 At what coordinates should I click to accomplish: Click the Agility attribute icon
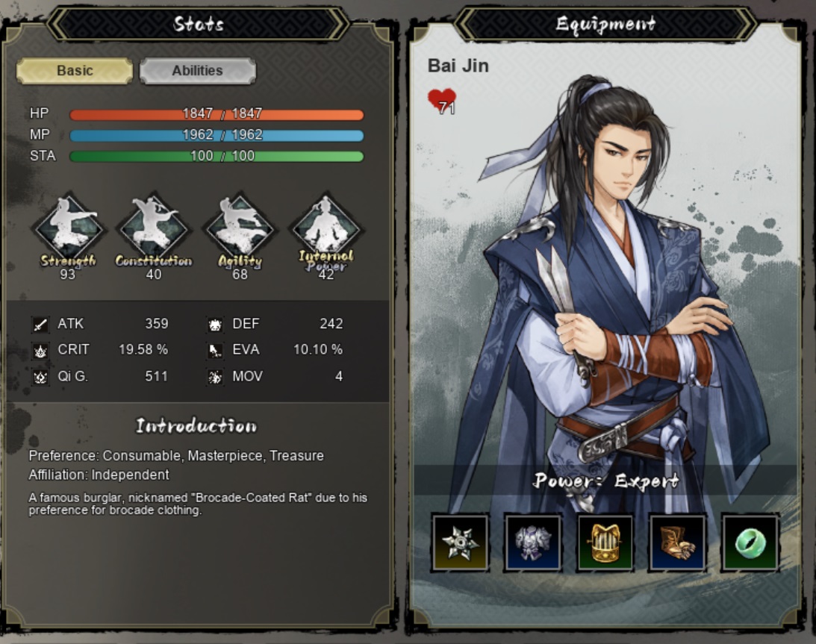240,228
